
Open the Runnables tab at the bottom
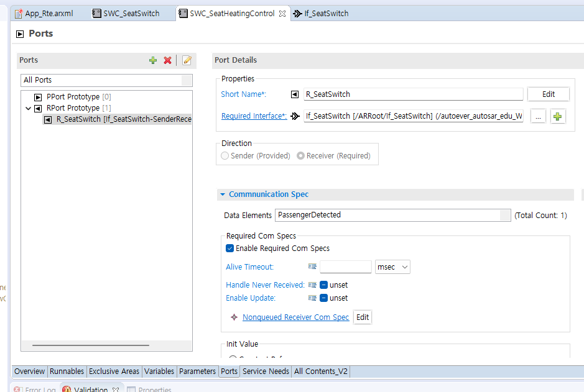pos(67,371)
